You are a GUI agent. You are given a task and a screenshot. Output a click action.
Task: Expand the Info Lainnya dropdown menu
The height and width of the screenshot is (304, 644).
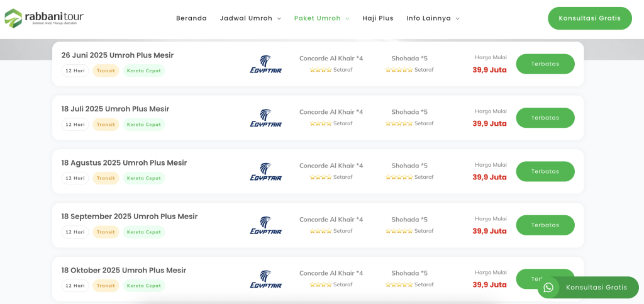pos(433,18)
